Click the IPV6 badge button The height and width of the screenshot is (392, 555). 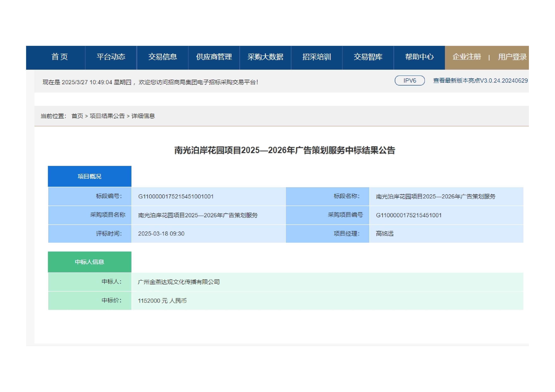click(x=410, y=80)
